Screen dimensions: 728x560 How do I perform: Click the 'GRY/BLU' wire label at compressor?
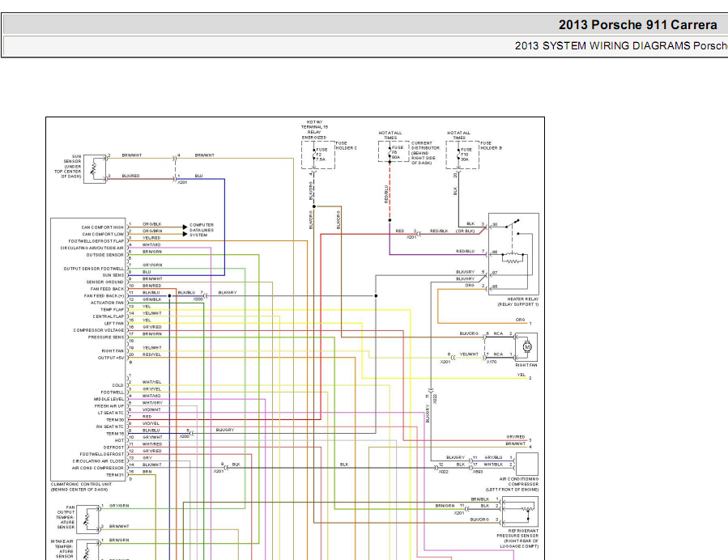pos(493,457)
